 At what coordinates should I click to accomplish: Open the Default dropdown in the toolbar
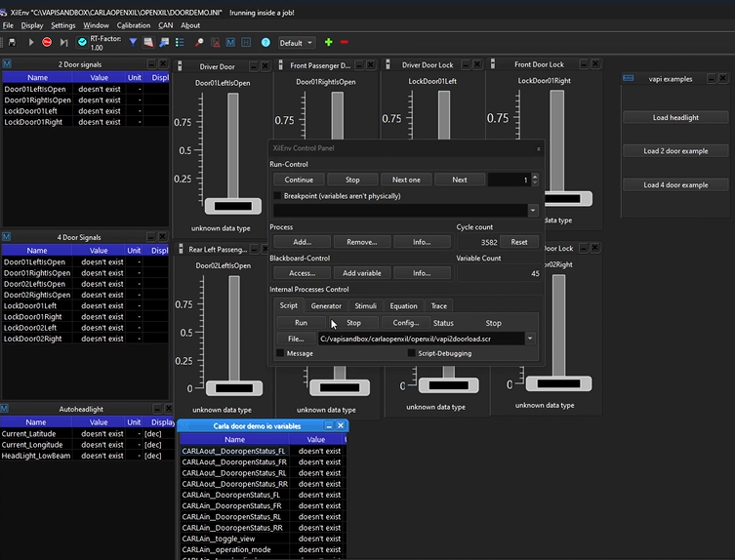(297, 43)
